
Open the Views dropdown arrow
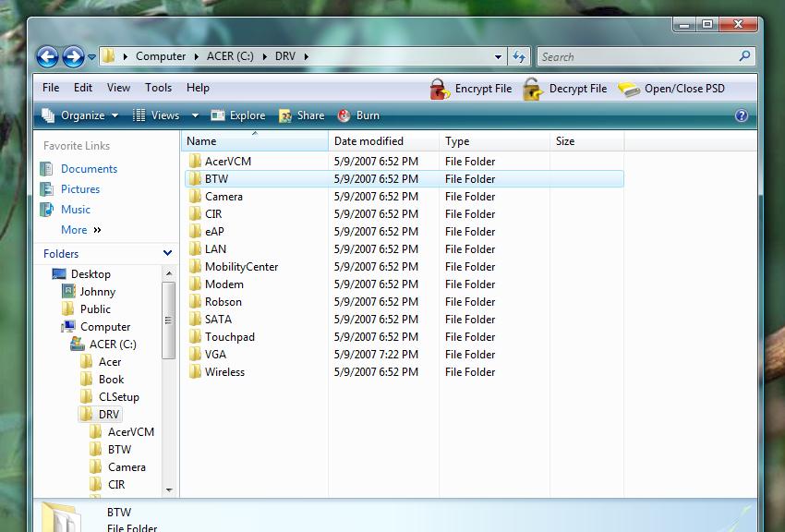click(195, 115)
